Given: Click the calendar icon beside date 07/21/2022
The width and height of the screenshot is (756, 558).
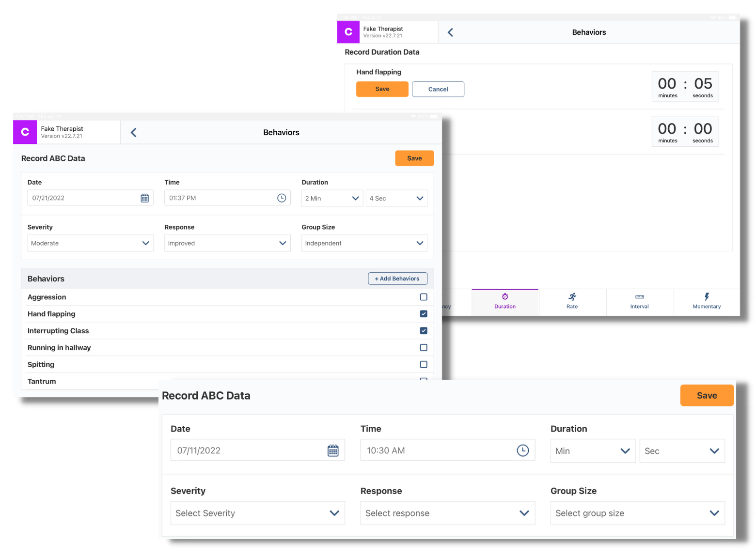Looking at the screenshot, I should coord(144,198).
